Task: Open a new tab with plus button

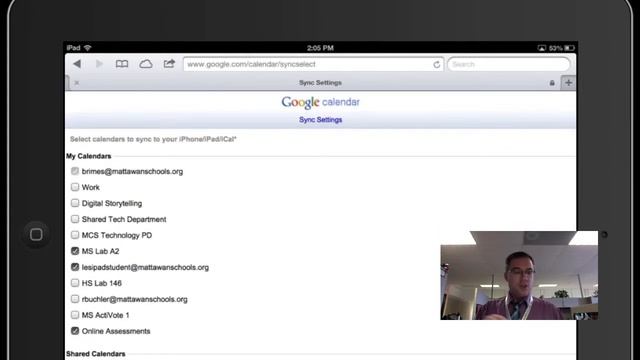Action: 568,83
